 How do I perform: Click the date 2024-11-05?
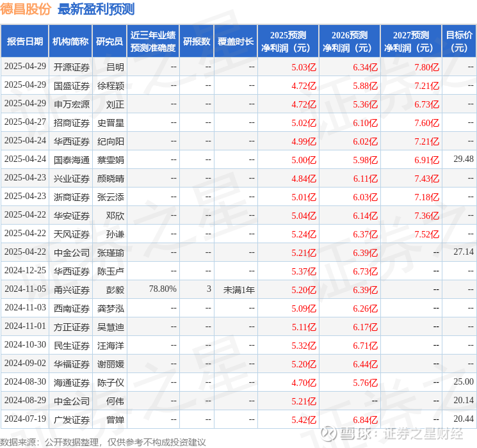[25, 289]
